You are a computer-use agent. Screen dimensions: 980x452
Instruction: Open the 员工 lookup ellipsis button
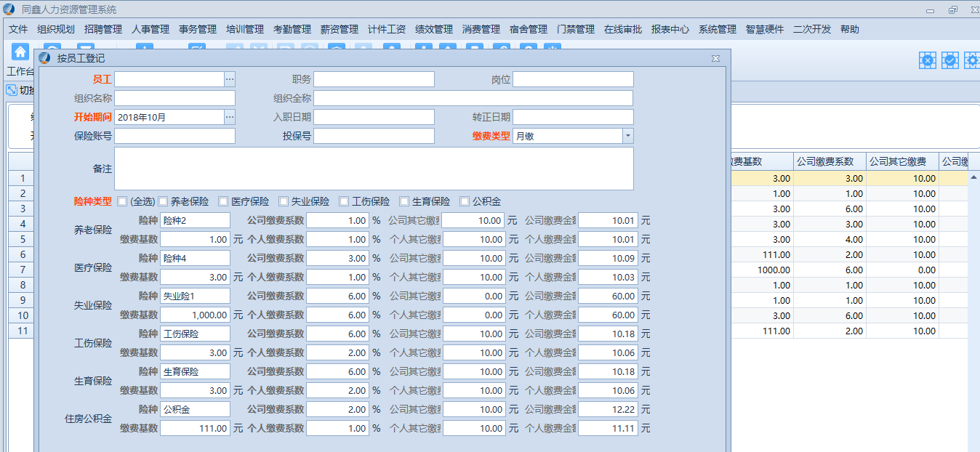(x=230, y=79)
